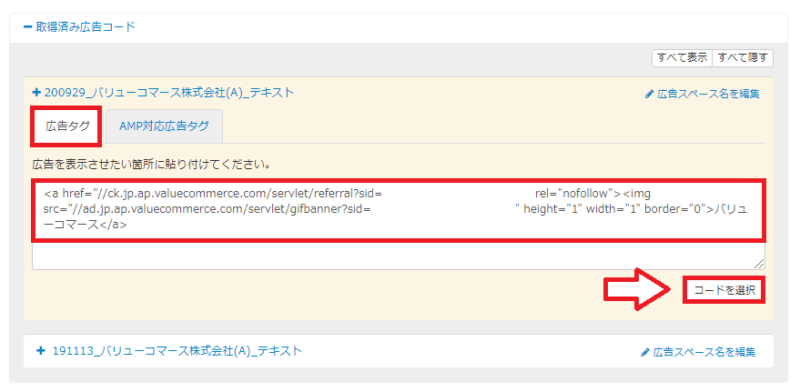Switch to the AMP対応広告タグ tab
The height and width of the screenshot is (392, 800).
(164, 126)
